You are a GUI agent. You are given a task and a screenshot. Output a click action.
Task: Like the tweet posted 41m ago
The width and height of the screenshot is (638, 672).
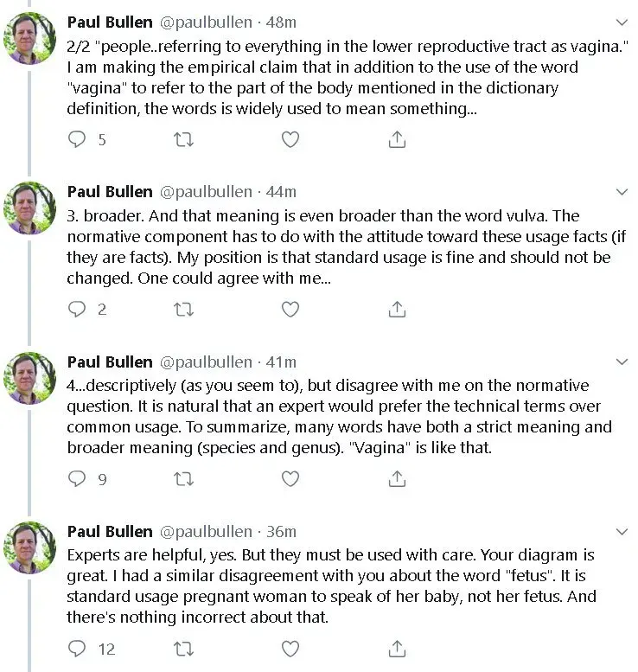[290, 478]
